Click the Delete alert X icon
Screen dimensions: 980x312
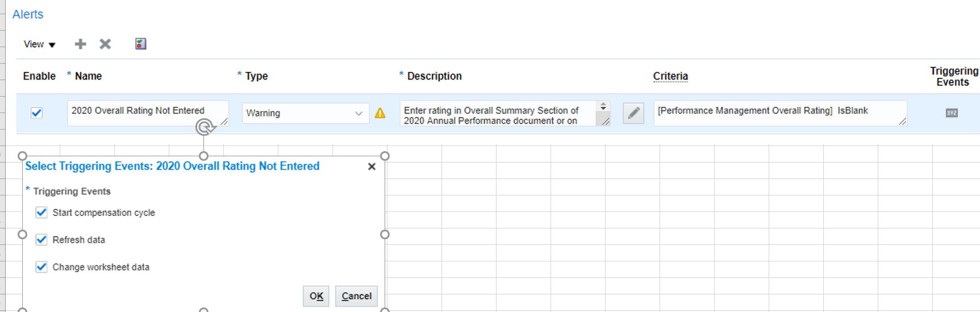pyautogui.click(x=105, y=44)
